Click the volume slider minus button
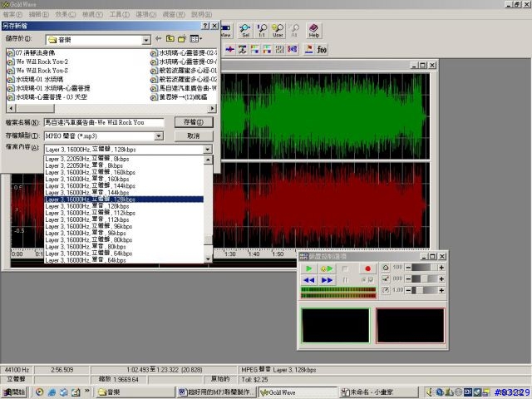This screenshot has width=532, height=399. point(408,268)
